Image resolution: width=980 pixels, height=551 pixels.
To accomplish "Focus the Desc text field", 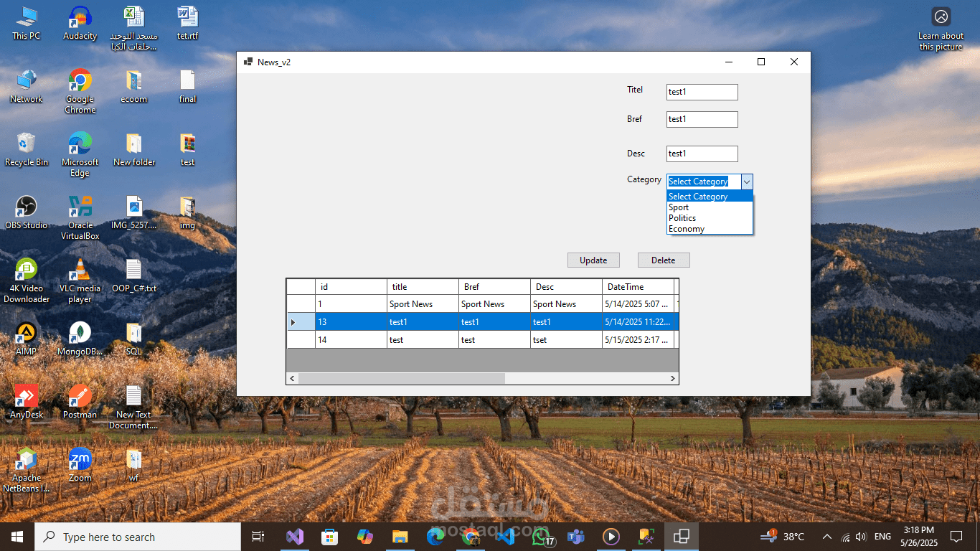I will [702, 154].
